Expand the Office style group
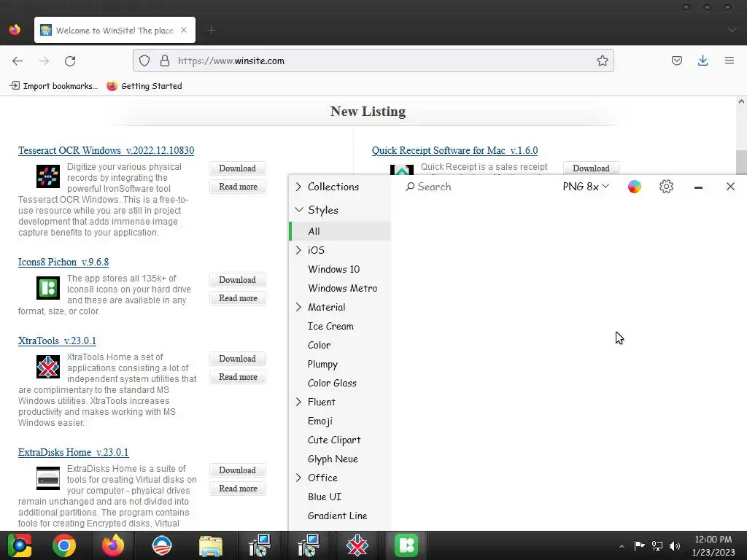747x560 pixels. [298, 478]
